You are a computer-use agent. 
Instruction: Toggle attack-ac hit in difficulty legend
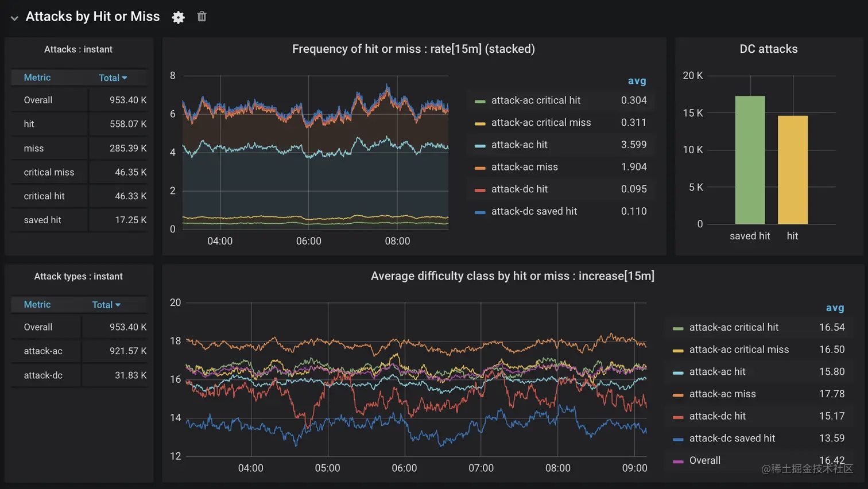(x=717, y=372)
